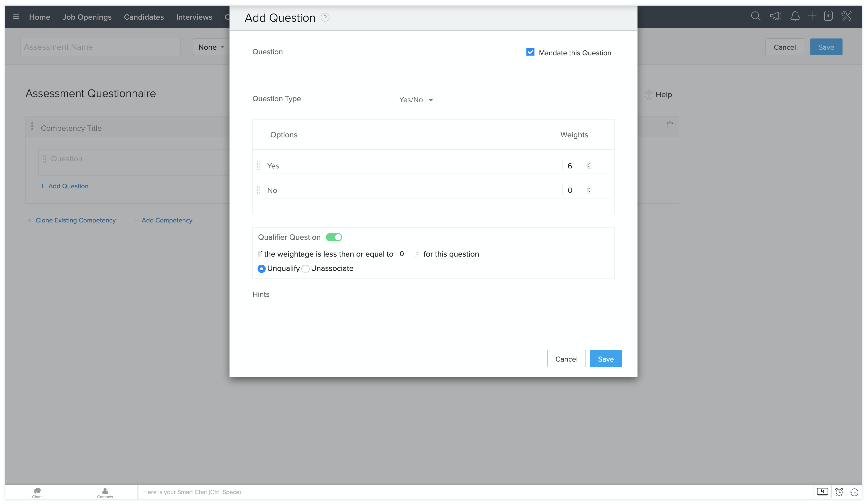Viewport: 867px width, 504px height.
Task: Open the announcements megaphone icon
Action: (775, 16)
